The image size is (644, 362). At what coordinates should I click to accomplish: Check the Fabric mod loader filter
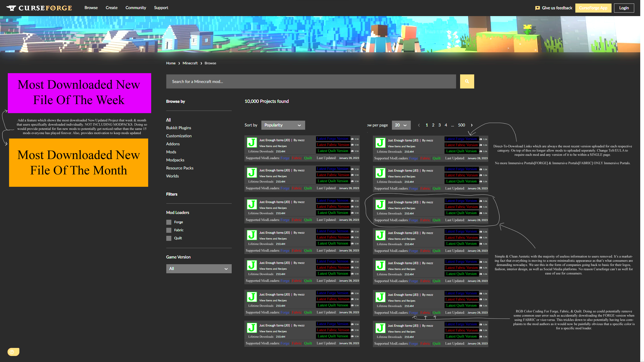coord(169,230)
